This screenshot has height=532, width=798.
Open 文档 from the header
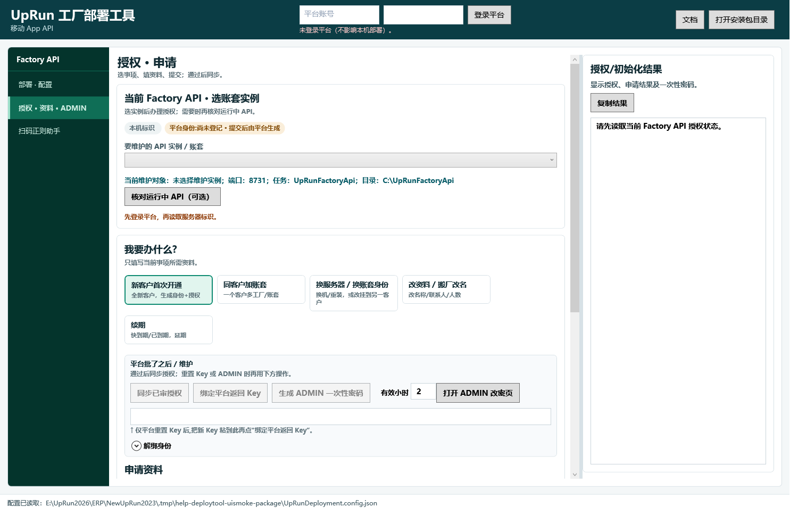690,20
